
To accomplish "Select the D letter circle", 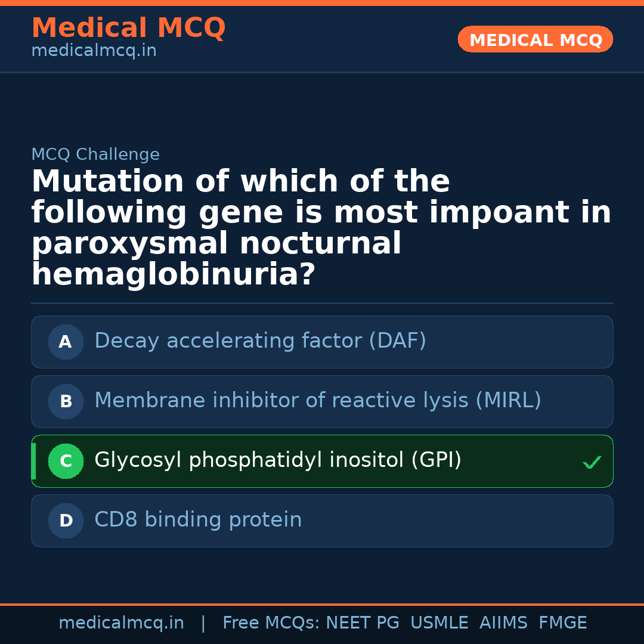I will [x=66, y=521].
